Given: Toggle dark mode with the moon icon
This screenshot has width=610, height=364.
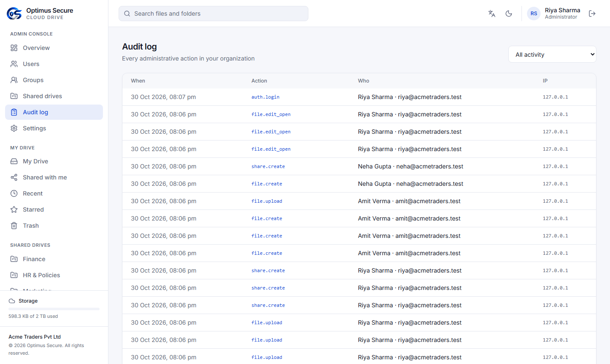Looking at the screenshot, I should point(509,14).
